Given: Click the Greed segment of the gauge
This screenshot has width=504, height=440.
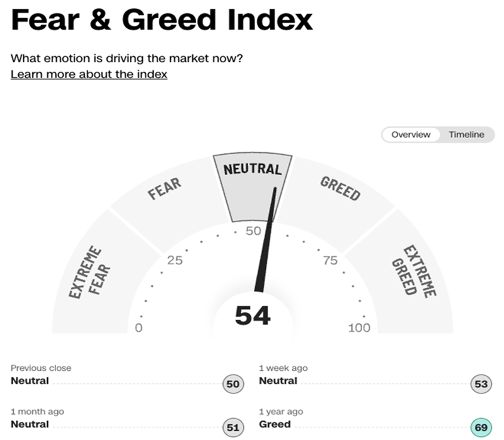Looking at the screenshot, I should (340, 188).
